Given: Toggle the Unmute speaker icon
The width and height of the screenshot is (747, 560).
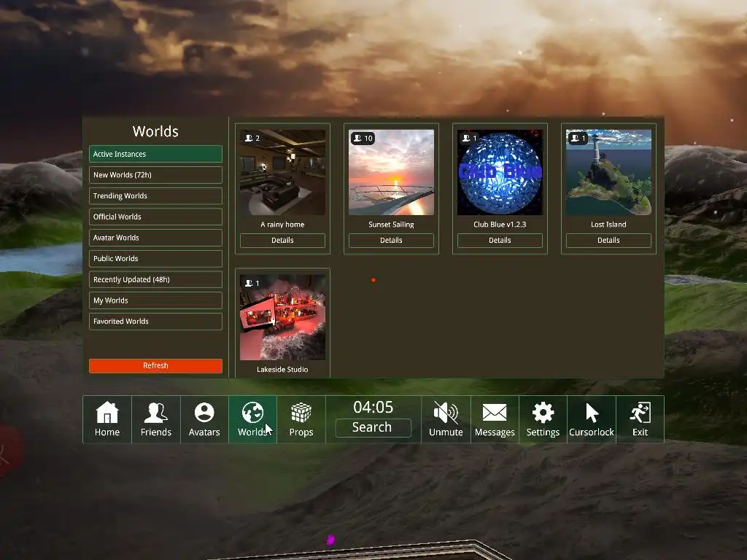Looking at the screenshot, I should click(x=446, y=413).
